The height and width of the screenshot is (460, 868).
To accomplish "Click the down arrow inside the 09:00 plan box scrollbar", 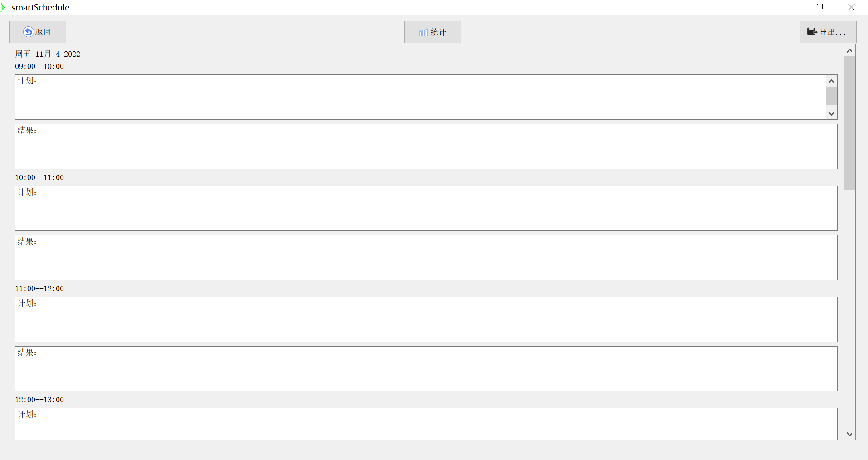I will (831, 113).
